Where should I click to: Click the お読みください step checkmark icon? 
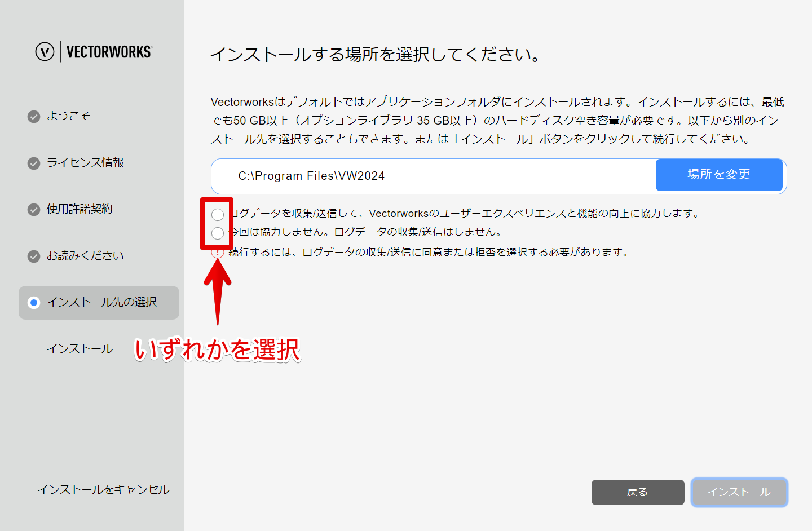coord(34,256)
